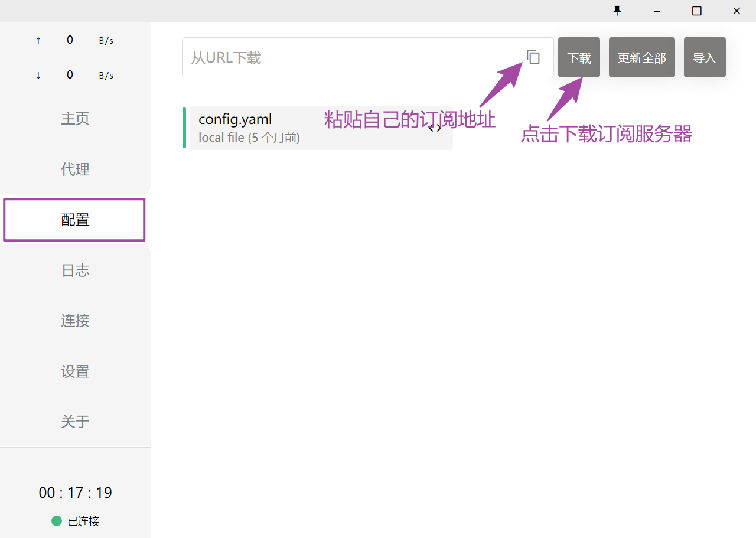
Task: Click the green connected status dot
Action: coord(57,521)
